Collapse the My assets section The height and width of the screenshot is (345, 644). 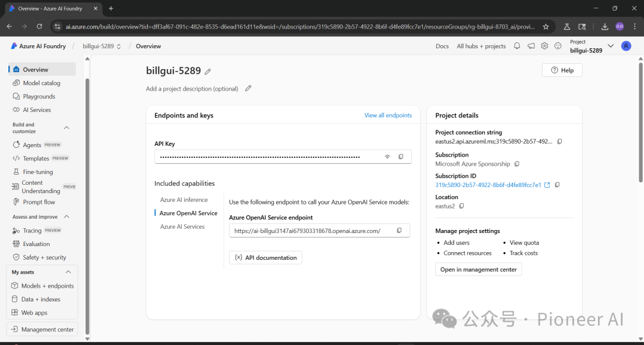pyautogui.click(x=68, y=272)
